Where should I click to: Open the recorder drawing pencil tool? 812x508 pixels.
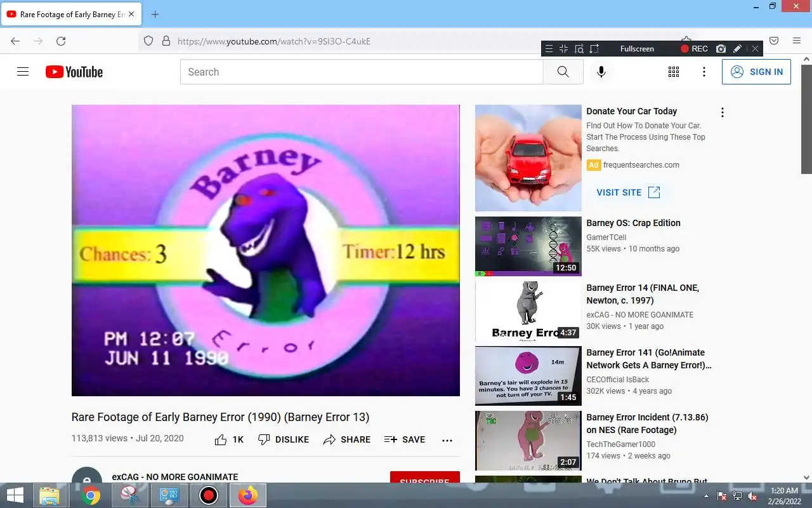coord(737,48)
